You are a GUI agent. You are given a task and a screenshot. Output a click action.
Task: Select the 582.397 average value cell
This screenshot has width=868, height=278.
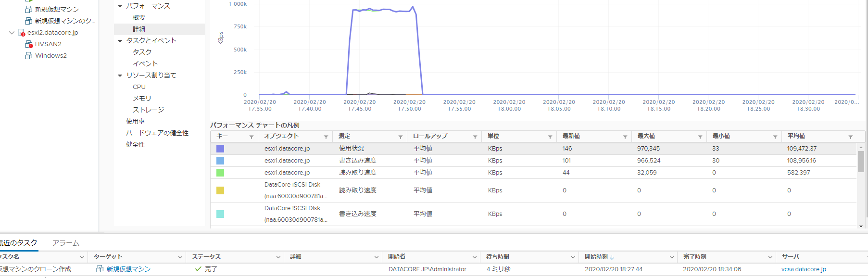coord(798,173)
